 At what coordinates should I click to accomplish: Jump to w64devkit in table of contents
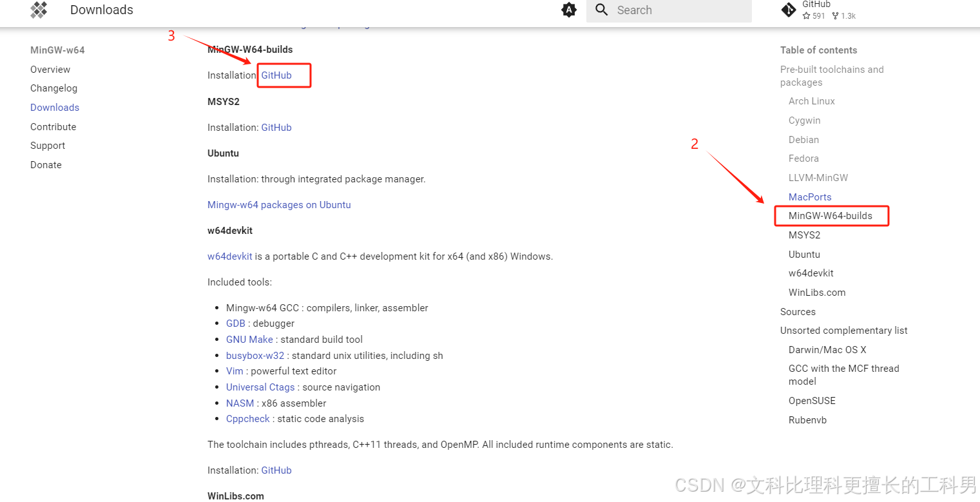tap(811, 273)
